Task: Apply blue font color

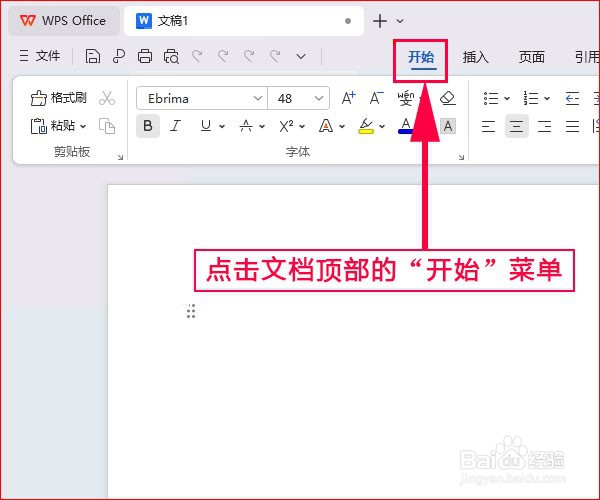Action: tap(405, 126)
